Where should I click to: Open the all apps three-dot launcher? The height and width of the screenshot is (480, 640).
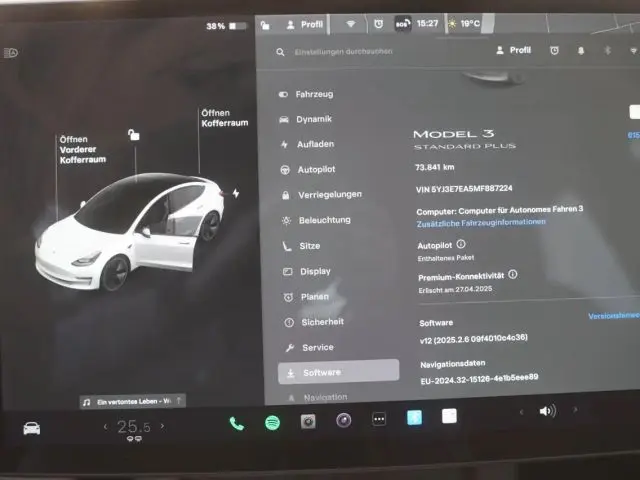click(x=379, y=419)
